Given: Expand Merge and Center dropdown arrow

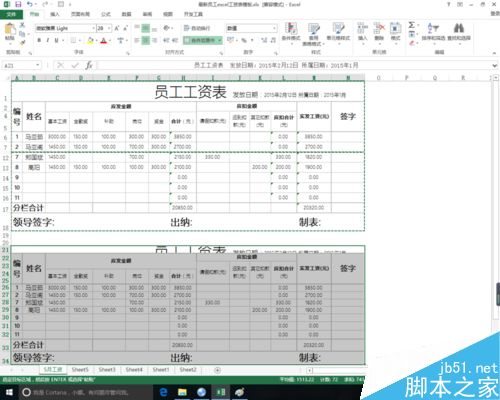Looking at the screenshot, I should tap(220, 40).
